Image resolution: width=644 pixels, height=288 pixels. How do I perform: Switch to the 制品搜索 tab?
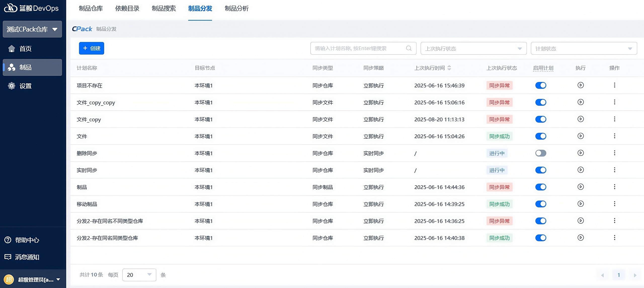coord(164,9)
